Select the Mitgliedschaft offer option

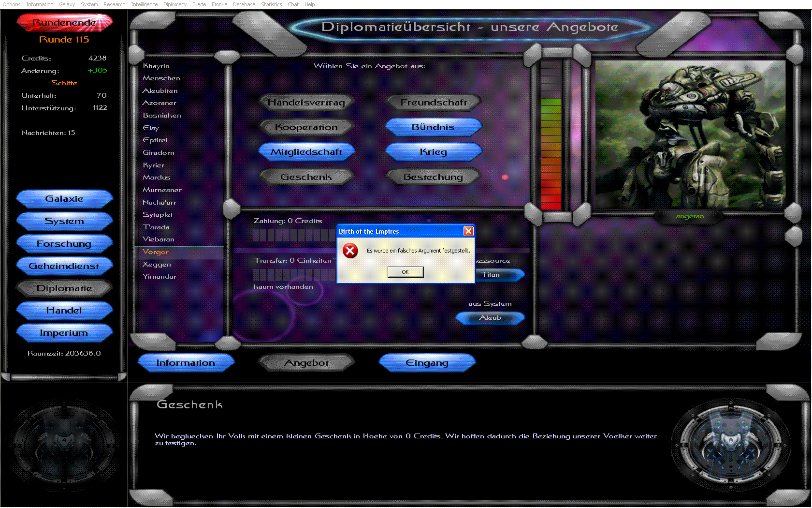coord(306,152)
